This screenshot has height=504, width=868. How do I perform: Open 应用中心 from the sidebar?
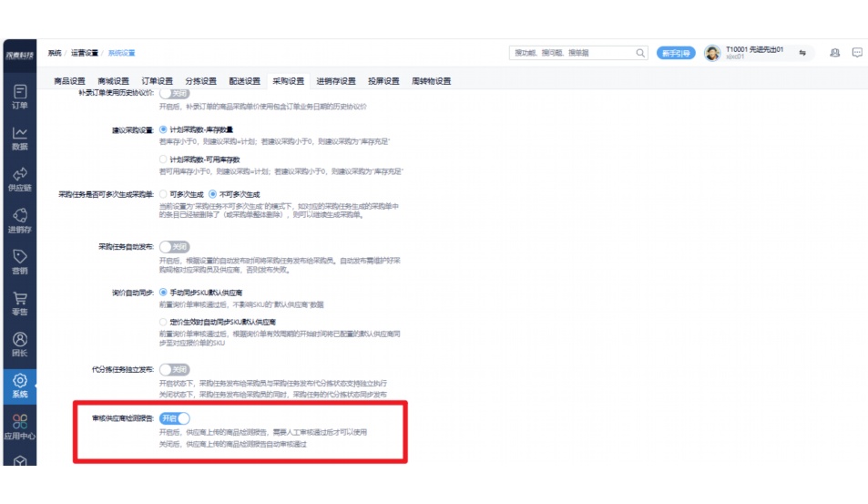(19, 427)
